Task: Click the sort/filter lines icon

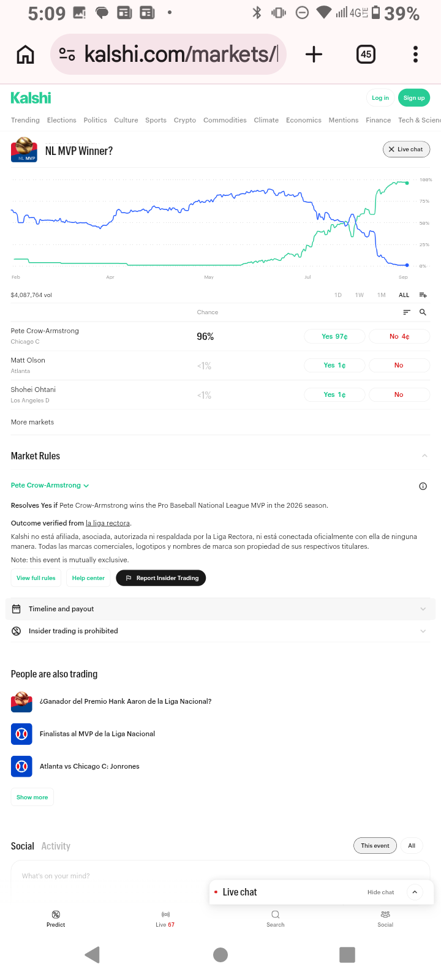Action: [406, 312]
